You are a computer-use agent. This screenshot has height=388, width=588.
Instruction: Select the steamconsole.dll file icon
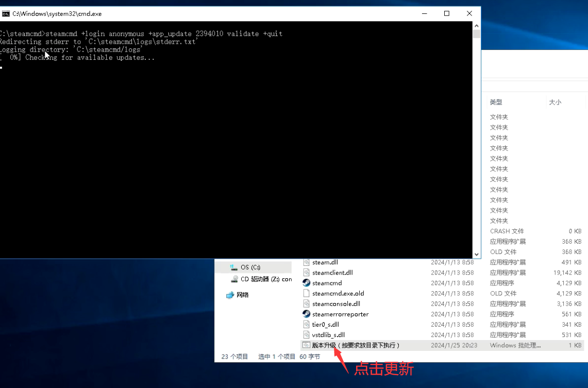coord(306,304)
